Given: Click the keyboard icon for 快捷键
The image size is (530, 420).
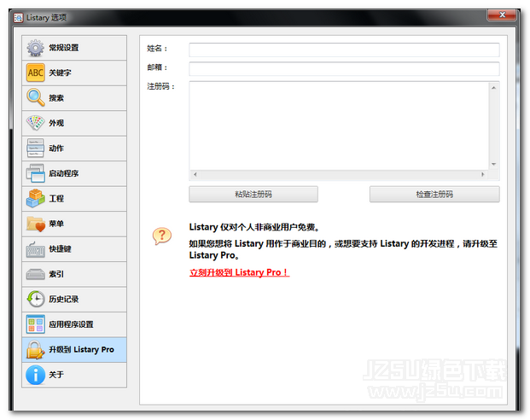Looking at the screenshot, I should 36,249.
